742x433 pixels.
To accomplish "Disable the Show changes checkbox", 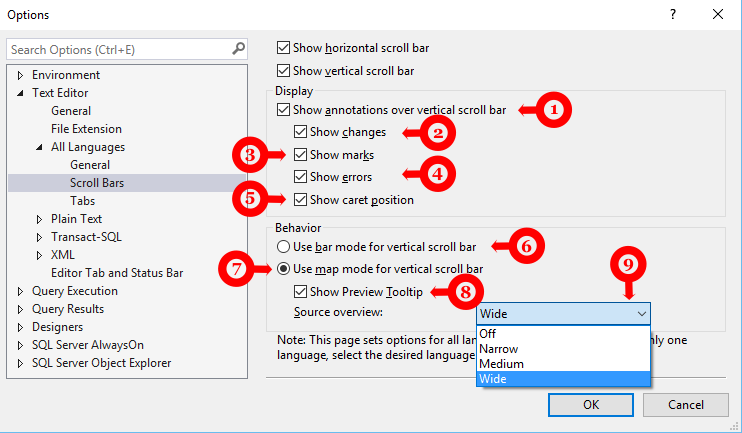I will click(301, 132).
